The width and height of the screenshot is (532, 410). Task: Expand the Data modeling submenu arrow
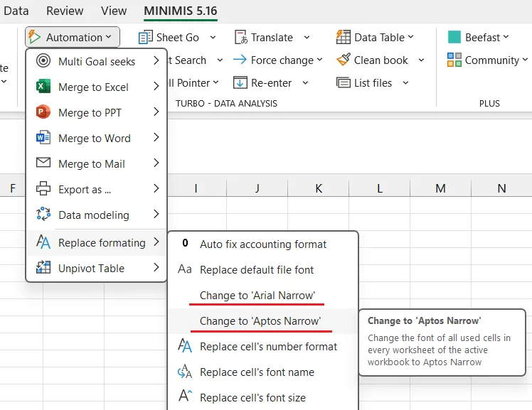click(156, 214)
